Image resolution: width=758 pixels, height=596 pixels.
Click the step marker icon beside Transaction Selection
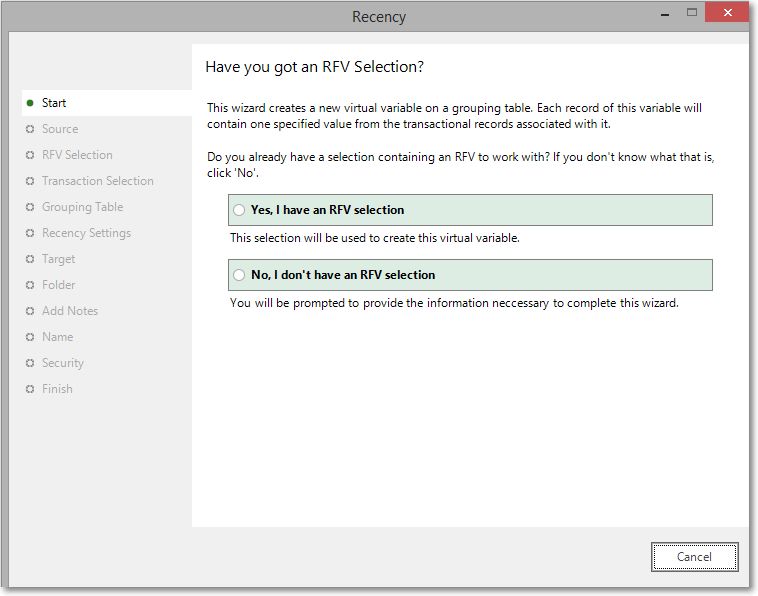click(x=30, y=181)
